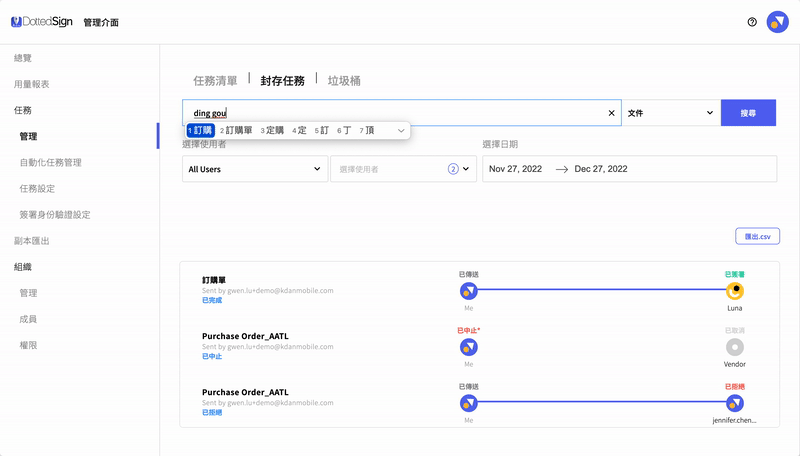Click Me avatar in 已中止 row
This screenshot has height=456, width=800.
(x=469, y=347)
